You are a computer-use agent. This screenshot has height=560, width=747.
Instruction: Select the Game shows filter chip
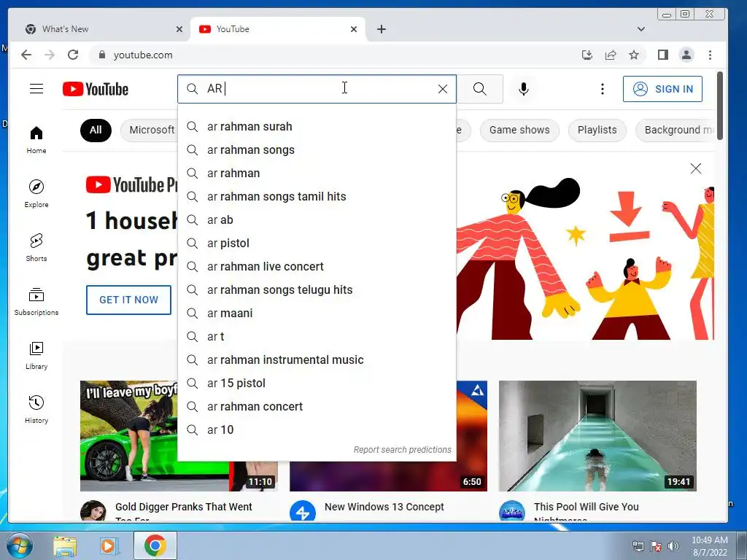[519, 130]
